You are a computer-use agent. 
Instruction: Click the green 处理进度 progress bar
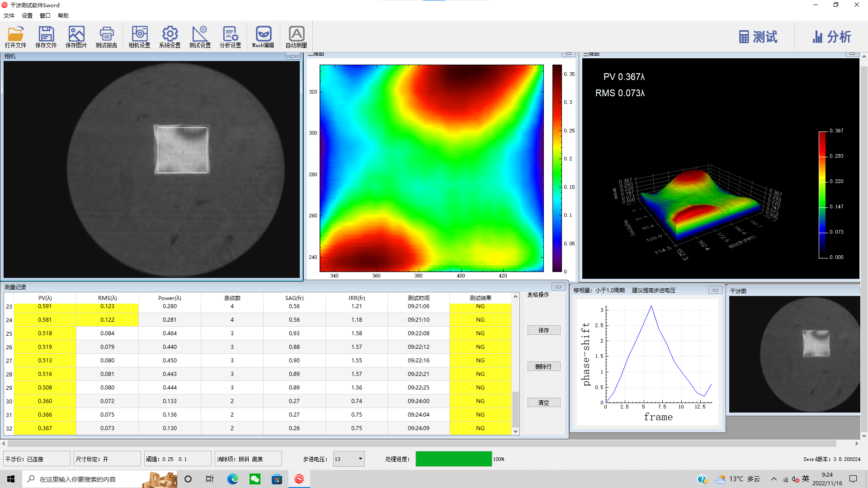(x=453, y=459)
